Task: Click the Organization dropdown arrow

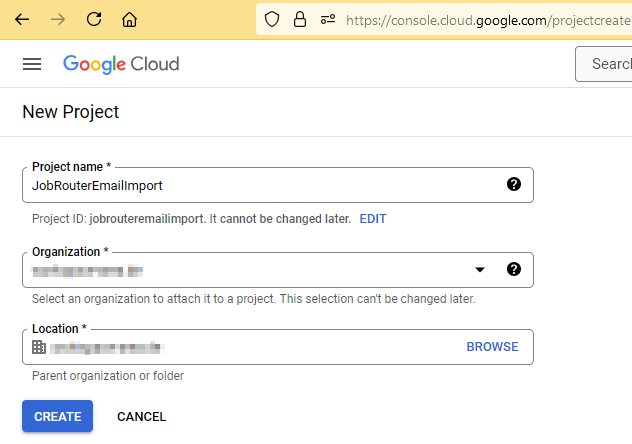Action: [480, 270]
